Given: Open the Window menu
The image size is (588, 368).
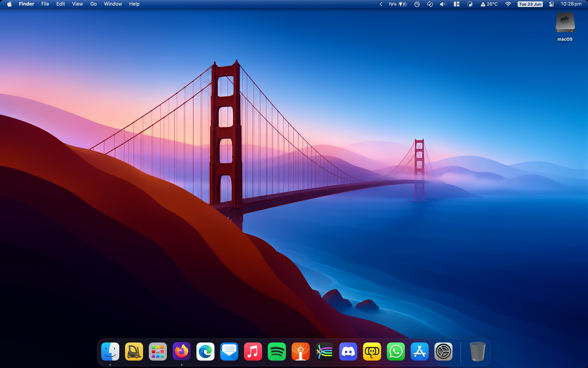Looking at the screenshot, I should coord(113,4).
